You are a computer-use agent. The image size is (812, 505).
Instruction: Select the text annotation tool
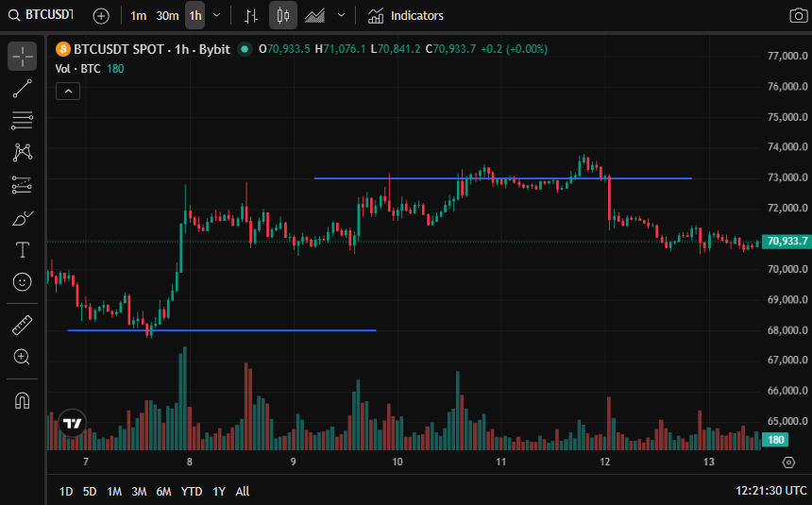coord(23,250)
